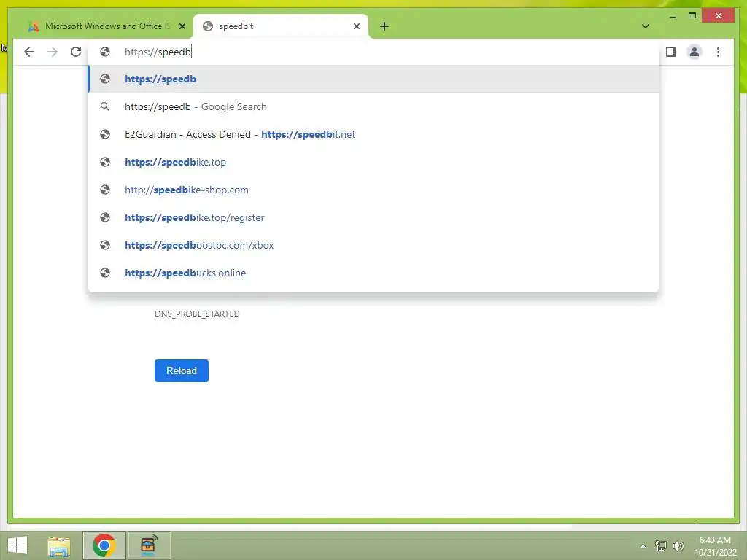This screenshot has width=747, height=560.
Task: Open the volume speaker tray icon
Action: pyautogui.click(x=678, y=545)
